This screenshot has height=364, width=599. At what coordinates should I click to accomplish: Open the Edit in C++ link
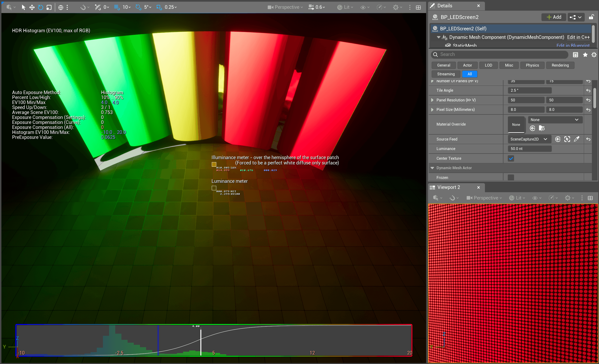pos(578,37)
